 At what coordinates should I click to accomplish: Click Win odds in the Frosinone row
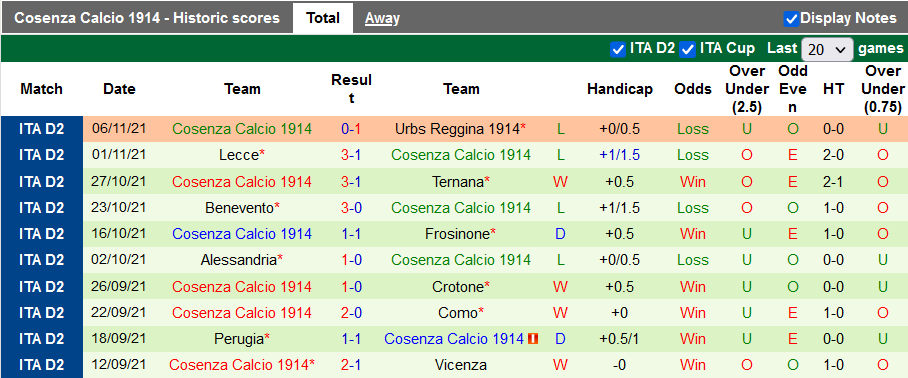tap(693, 234)
